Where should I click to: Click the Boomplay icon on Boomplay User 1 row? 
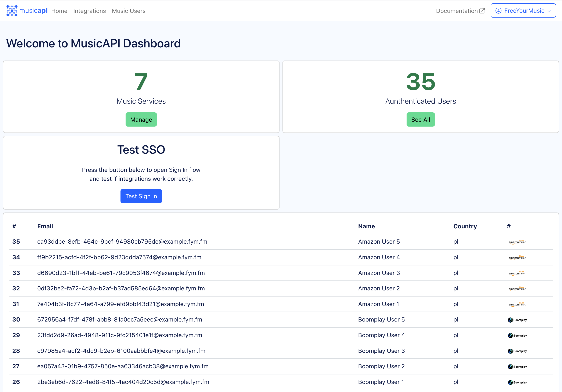point(517,382)
